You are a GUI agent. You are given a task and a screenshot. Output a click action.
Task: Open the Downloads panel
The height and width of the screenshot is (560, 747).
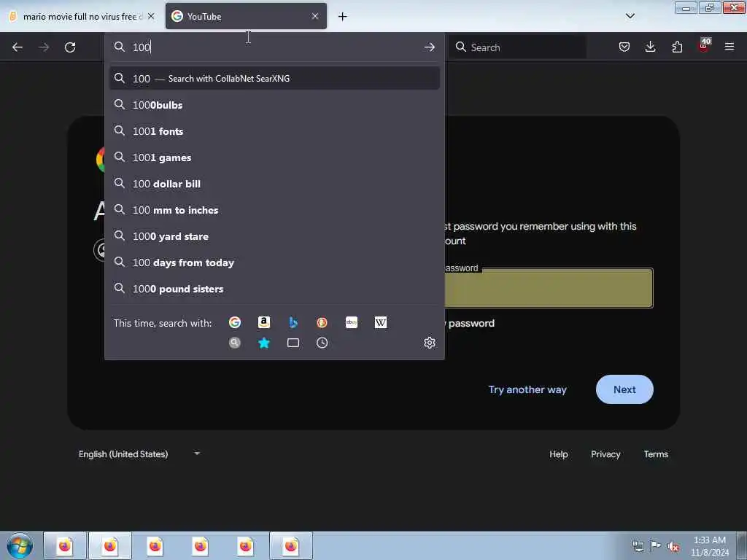click(x=650, y=47)
